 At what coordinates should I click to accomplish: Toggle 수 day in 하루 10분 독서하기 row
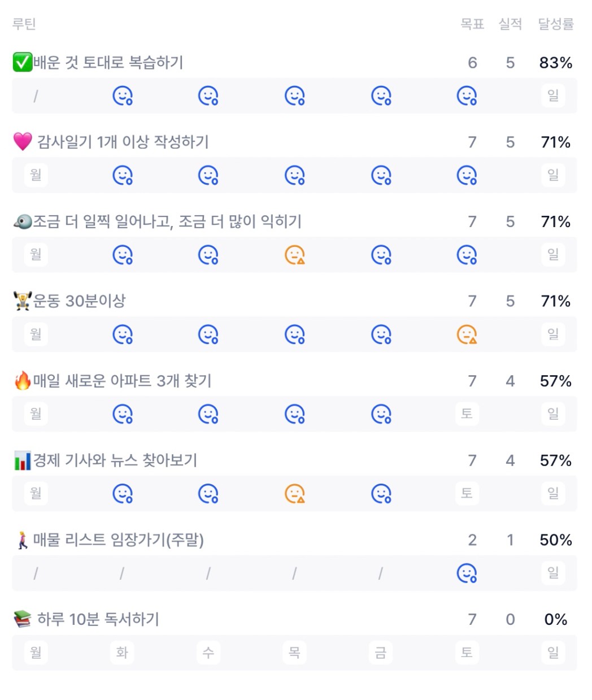coord(208,653)
